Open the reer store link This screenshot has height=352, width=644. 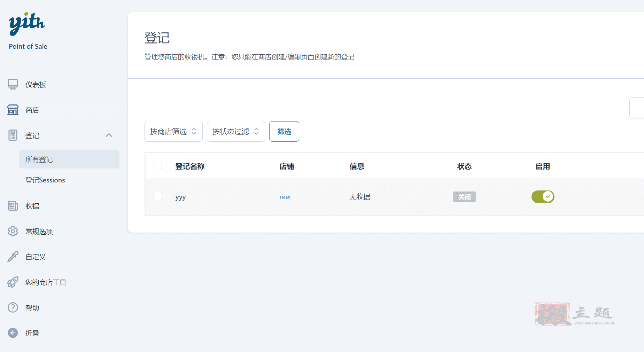tap(285, 197)
